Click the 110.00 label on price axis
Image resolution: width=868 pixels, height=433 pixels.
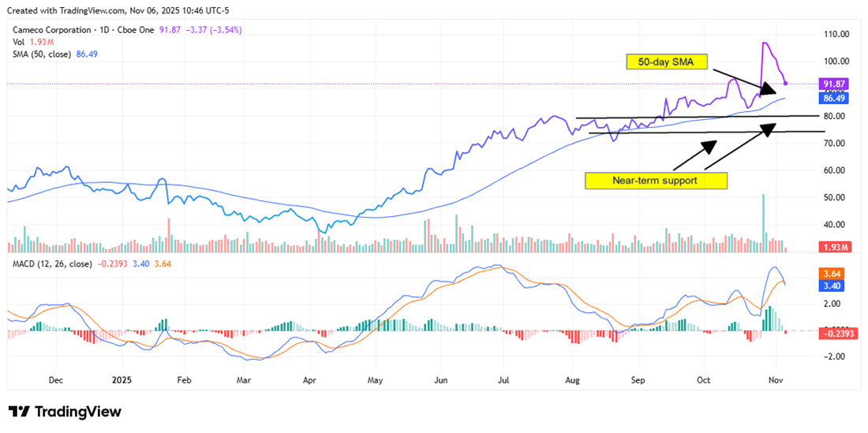point(836,35)
